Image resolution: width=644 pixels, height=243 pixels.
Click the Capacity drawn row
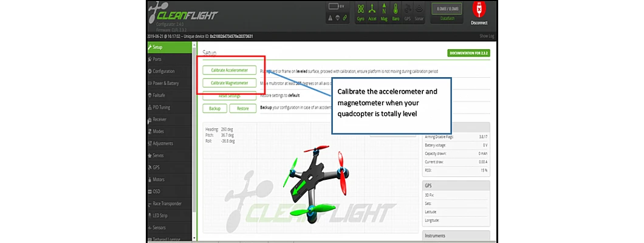456,154
